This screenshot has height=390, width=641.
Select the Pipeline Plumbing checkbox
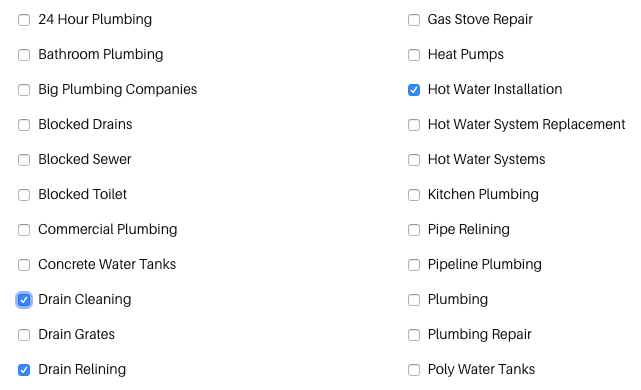tap(414, 265)
